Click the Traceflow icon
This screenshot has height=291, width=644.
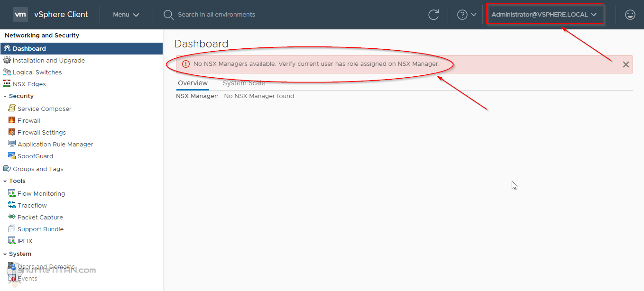[12, 205]
